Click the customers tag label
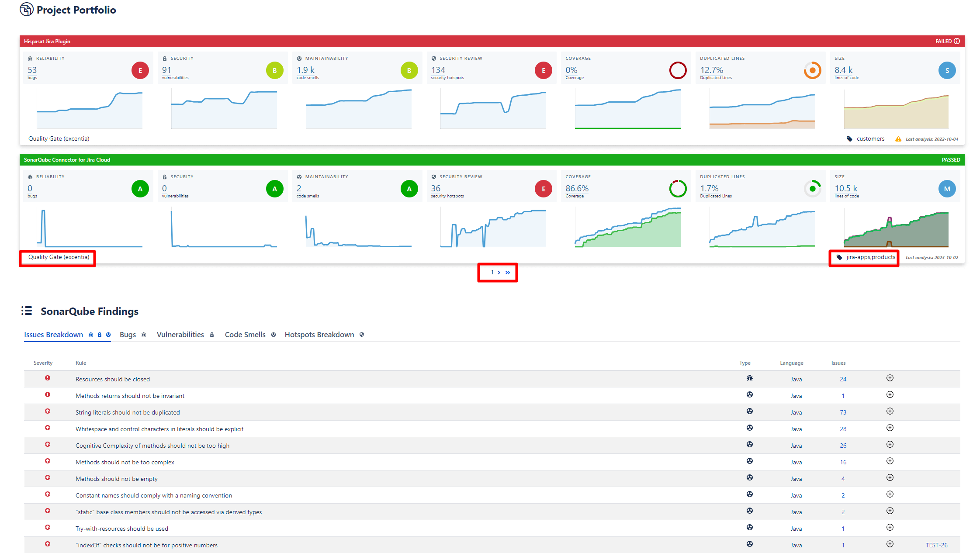This screenshot has height=553, width=980. 870,139
